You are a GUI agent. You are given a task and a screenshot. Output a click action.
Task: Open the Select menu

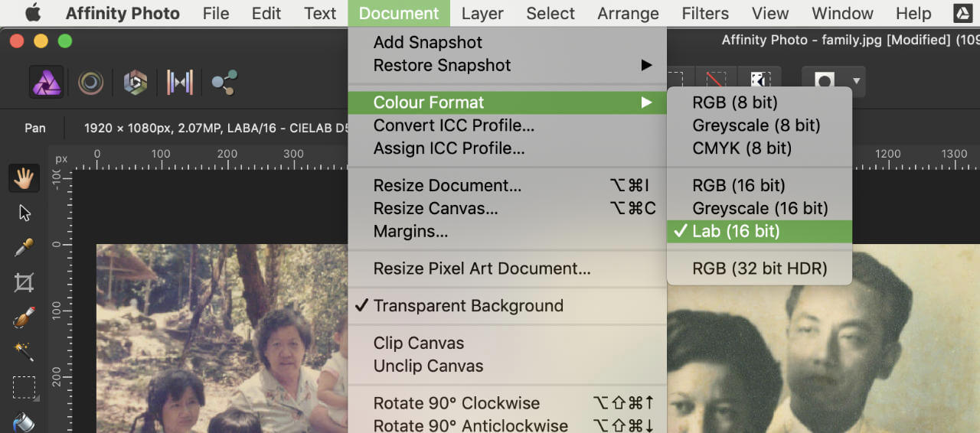coord(550,13)
